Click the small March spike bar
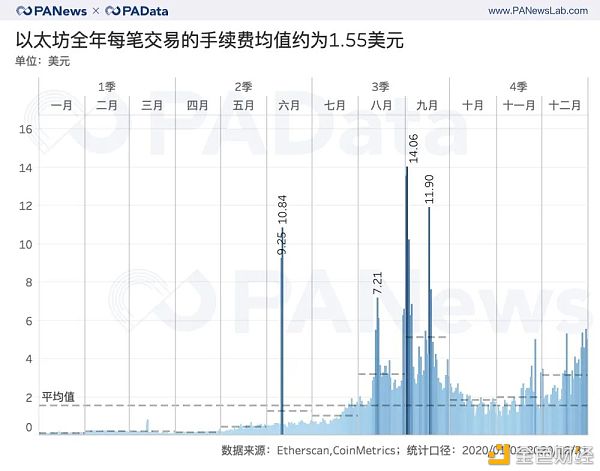 pos(148,427)
